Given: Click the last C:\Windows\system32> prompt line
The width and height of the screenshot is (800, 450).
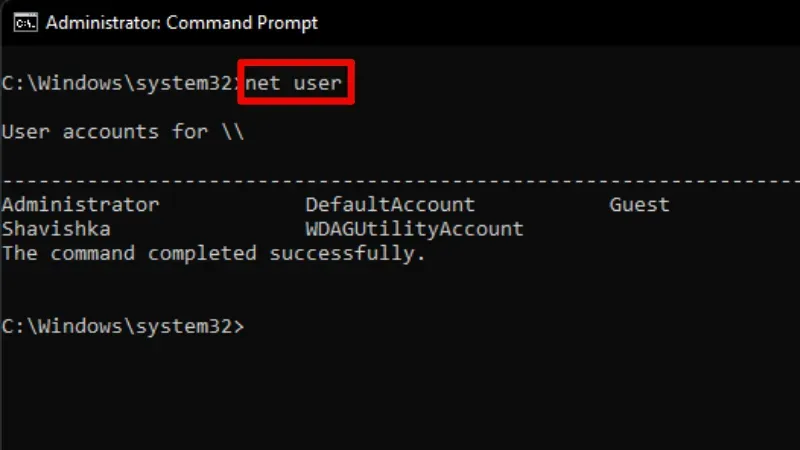Looking at the screenshot, I should click(x=123, y=327).
